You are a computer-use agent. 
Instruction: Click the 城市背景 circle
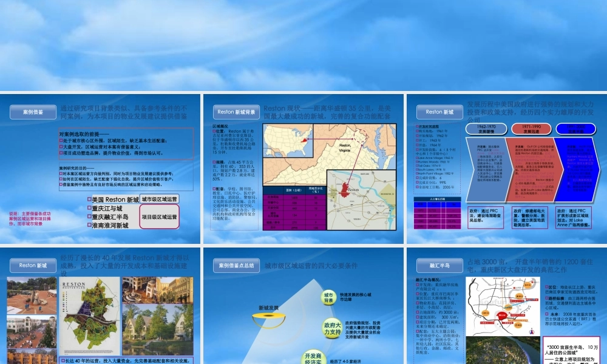pyautogui.click(x=328, y=297)
